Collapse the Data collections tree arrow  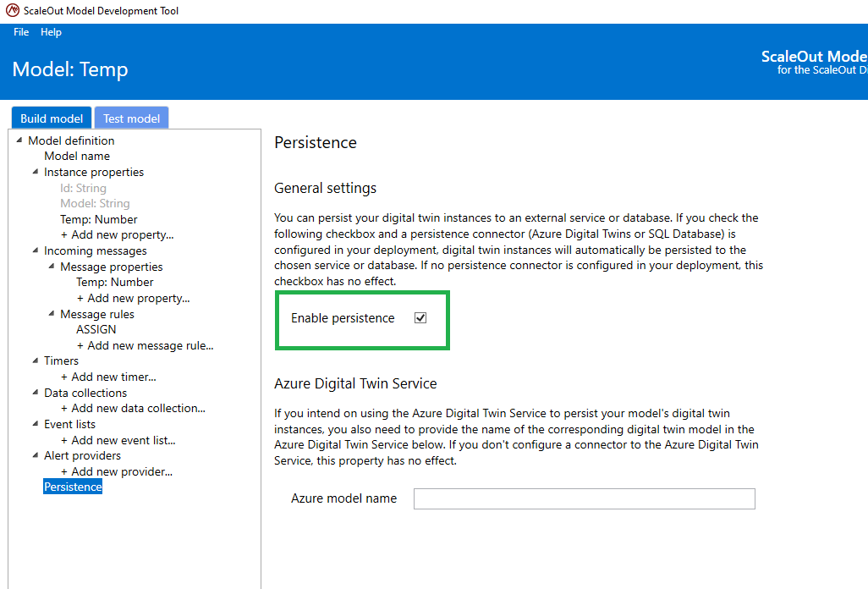pyautogui.click(x=36, y=392)
